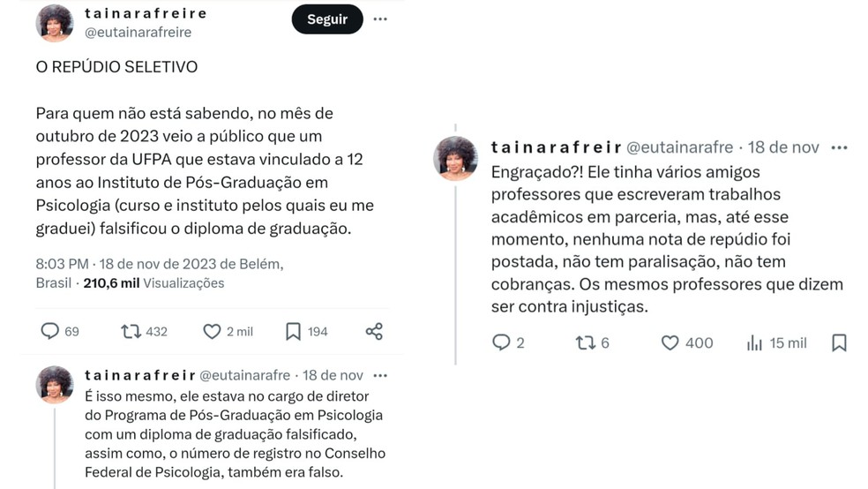Click the avatar on the bottom-left reply
The height and width of the screenshot is (489, 868).
pos(55,385)
